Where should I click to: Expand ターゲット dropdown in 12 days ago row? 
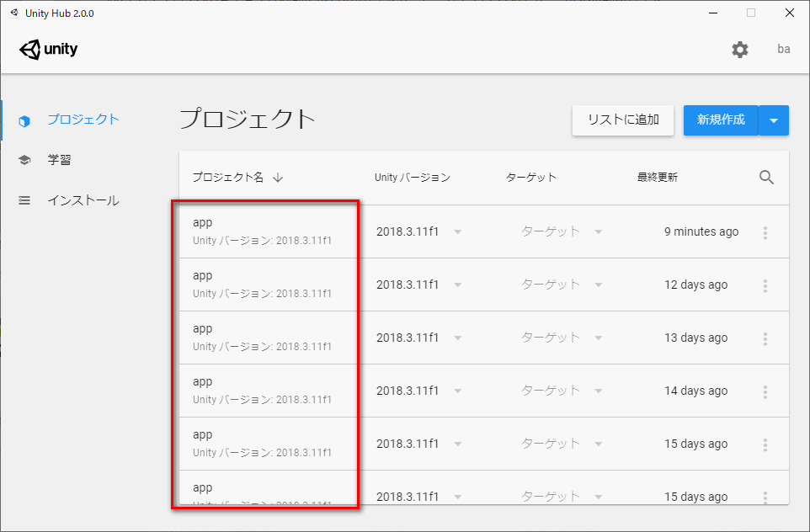(x=598, y=285)
